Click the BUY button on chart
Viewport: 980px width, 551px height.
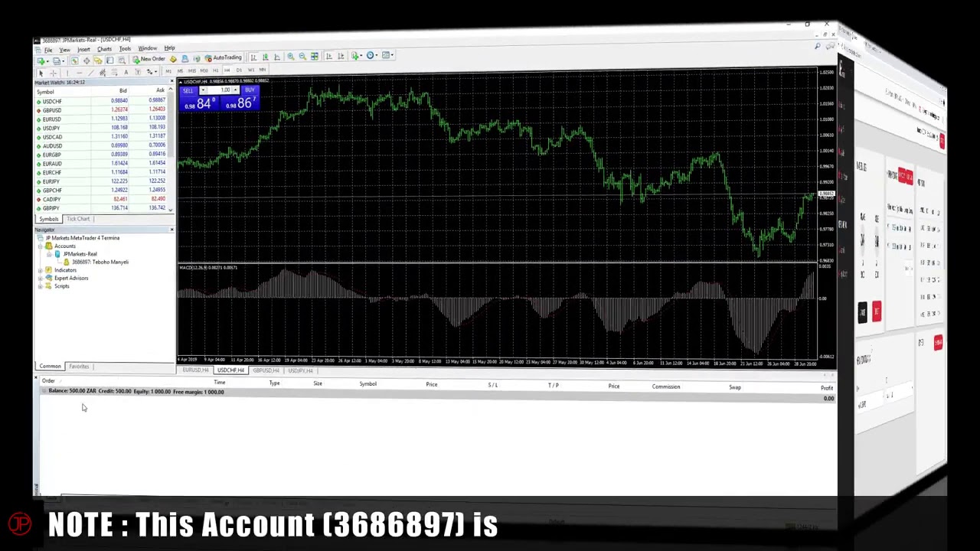point(250,90)
